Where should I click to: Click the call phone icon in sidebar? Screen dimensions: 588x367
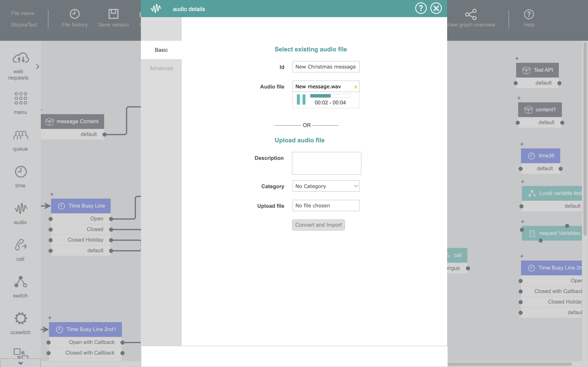(x=21, y=245)
